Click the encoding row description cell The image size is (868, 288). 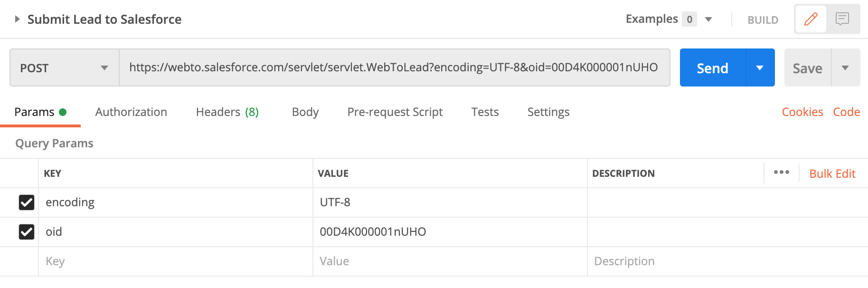727,202
